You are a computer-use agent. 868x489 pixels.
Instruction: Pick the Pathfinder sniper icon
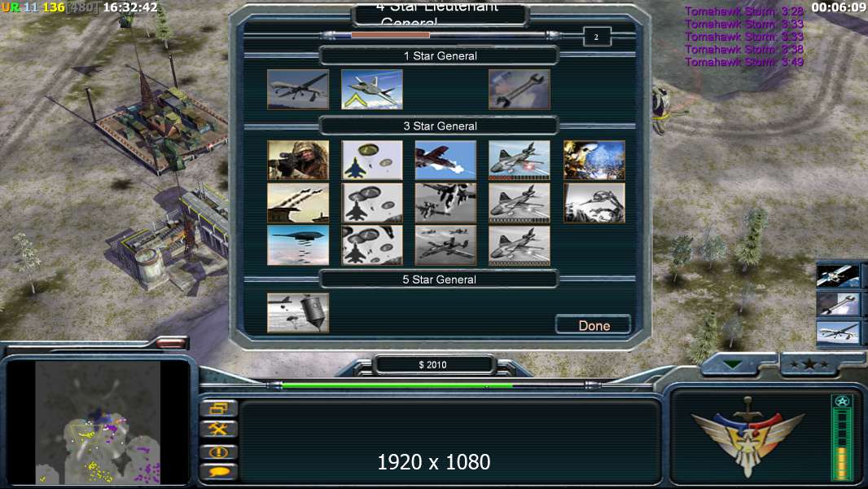click(x=298, y=160)
